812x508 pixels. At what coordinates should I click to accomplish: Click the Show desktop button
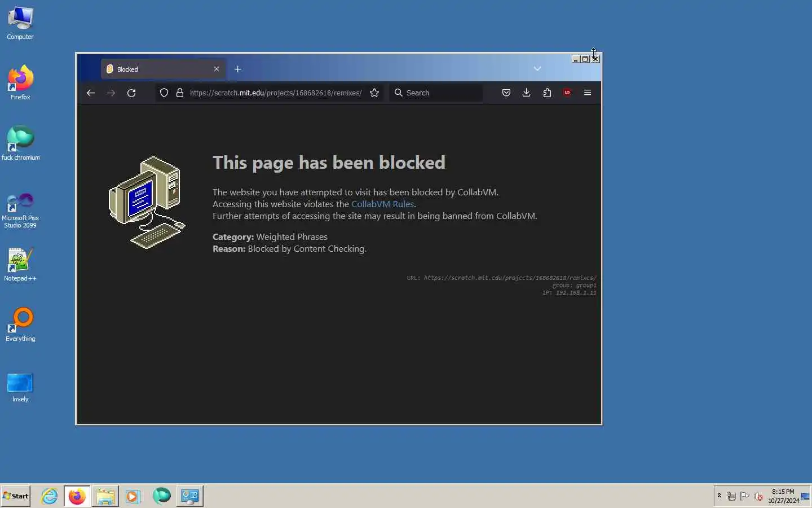click(x=806, y=496)
